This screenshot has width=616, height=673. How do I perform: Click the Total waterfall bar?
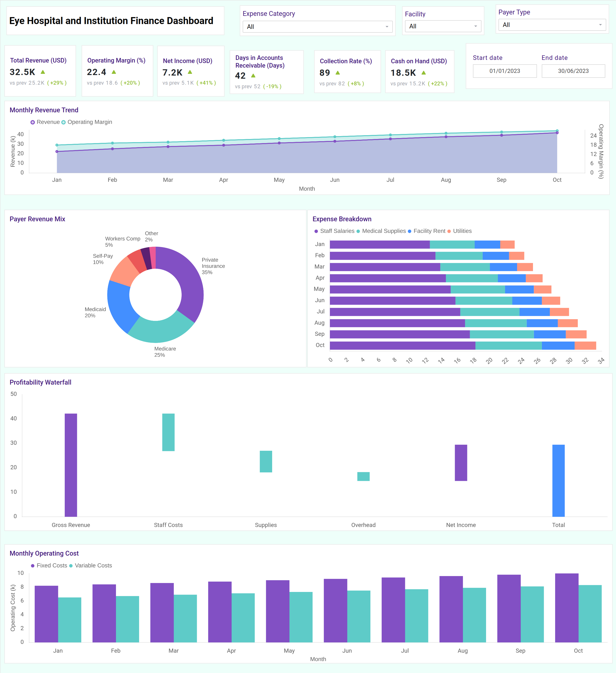point(558,481)
